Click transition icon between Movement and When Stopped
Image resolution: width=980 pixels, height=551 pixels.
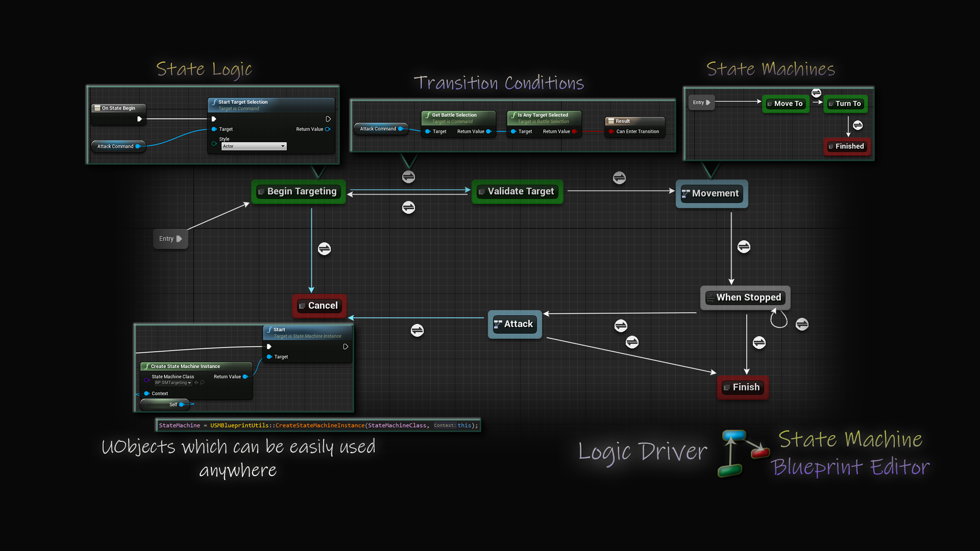coord(744,247)
